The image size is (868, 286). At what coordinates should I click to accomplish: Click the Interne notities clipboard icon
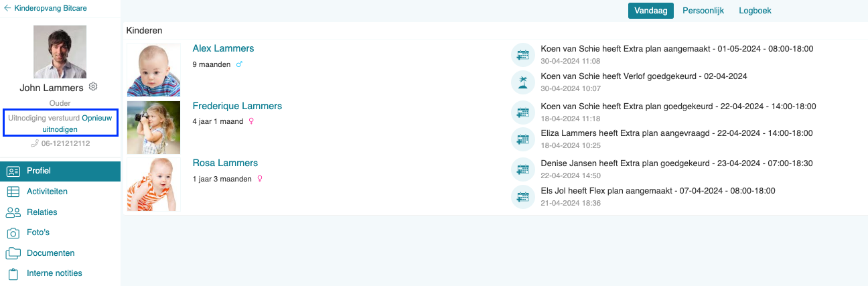click(x=13, y=274)
